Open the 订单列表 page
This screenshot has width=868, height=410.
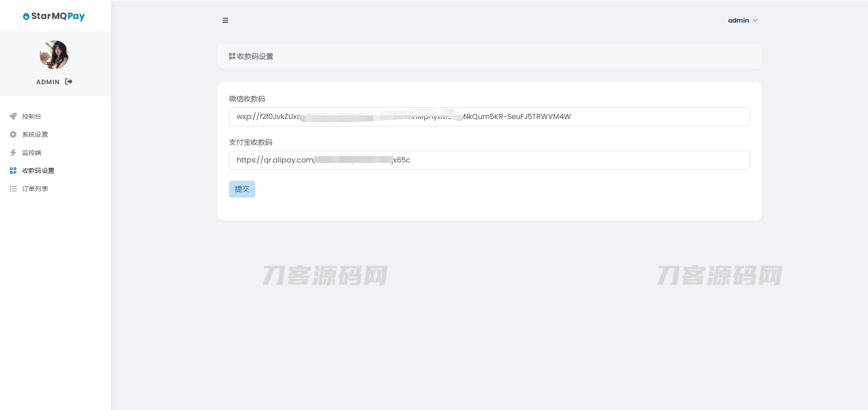click(x=35, y=189)
